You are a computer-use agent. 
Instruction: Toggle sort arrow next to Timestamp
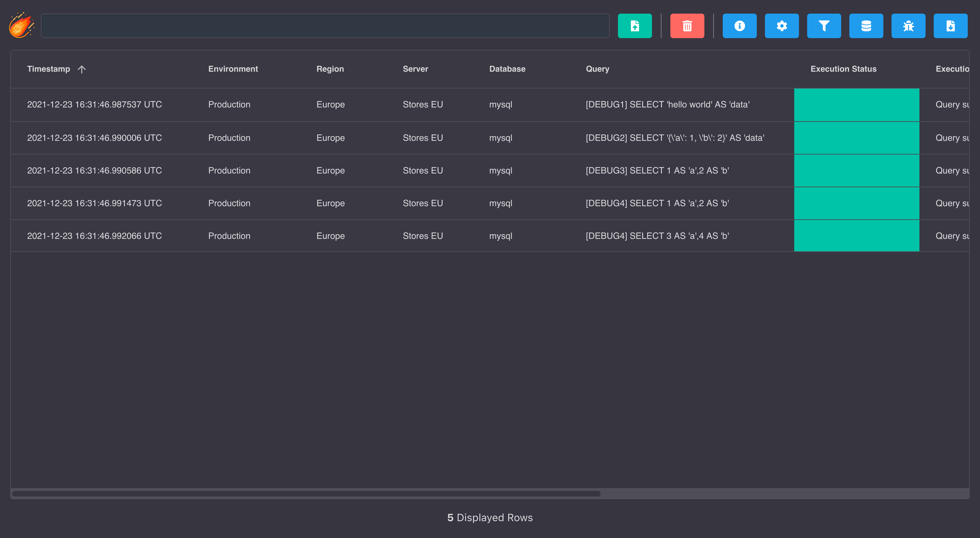82,69
